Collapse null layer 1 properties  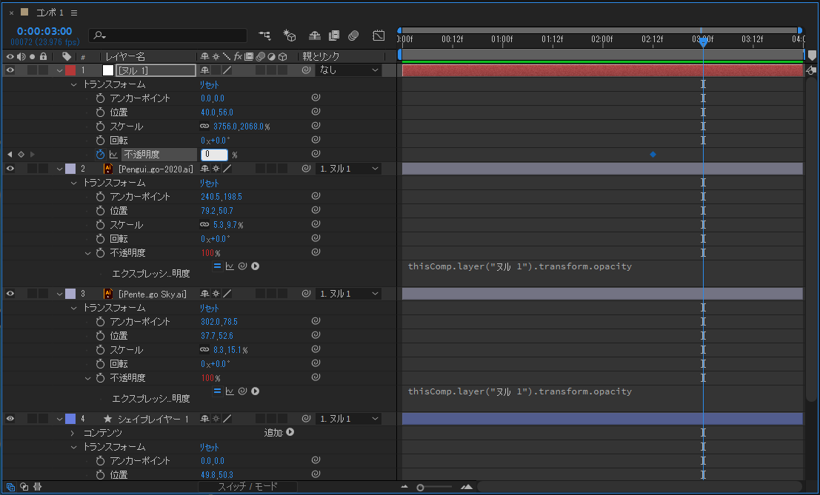tap(59, 70)
